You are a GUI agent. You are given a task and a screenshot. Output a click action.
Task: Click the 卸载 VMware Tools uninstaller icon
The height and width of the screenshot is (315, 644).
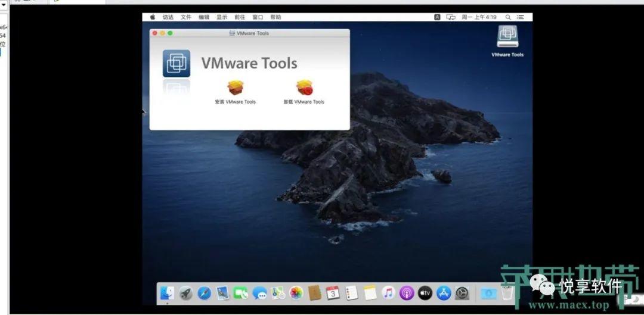pyautogui.click(x=304, y=88)
